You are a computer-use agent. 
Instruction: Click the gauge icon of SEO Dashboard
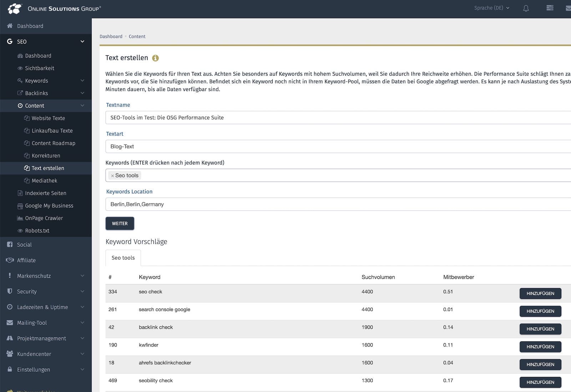[x=20, y=56]
